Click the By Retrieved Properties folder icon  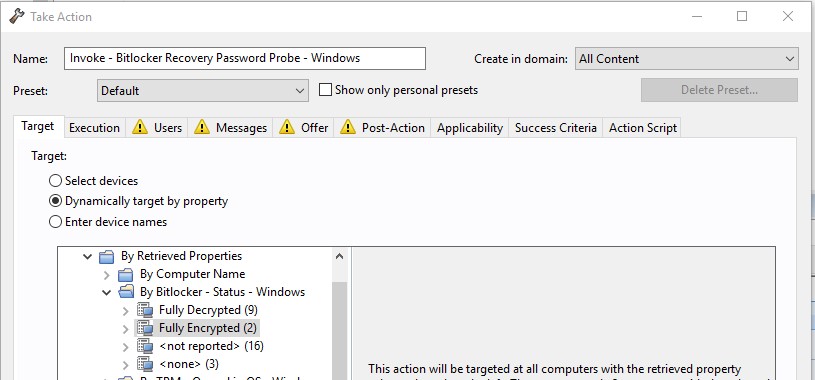[106, 256]
